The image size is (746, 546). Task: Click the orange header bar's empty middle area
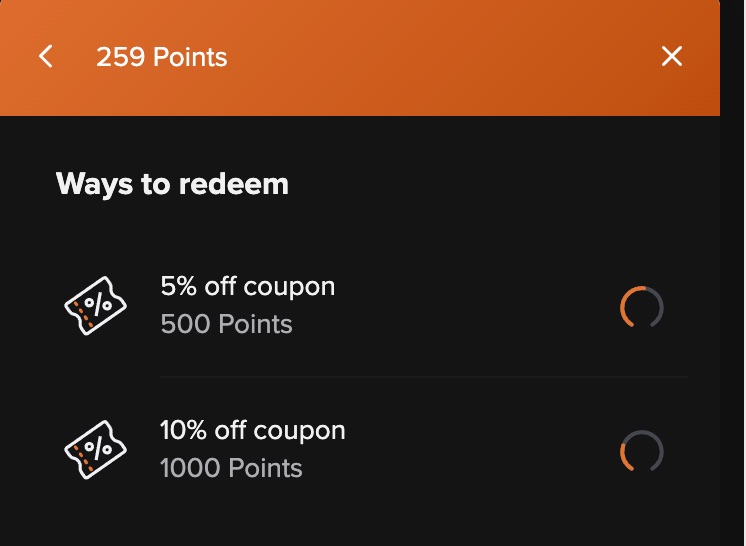(440, 57)
